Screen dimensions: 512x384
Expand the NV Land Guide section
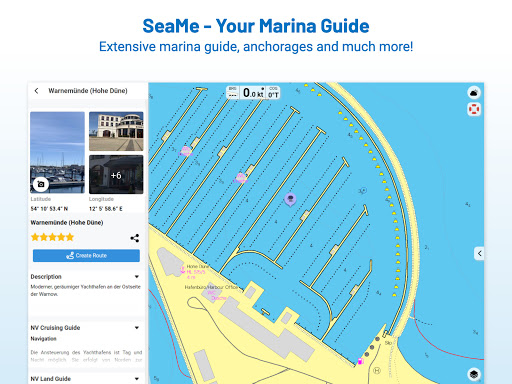[x=137, y=379]
